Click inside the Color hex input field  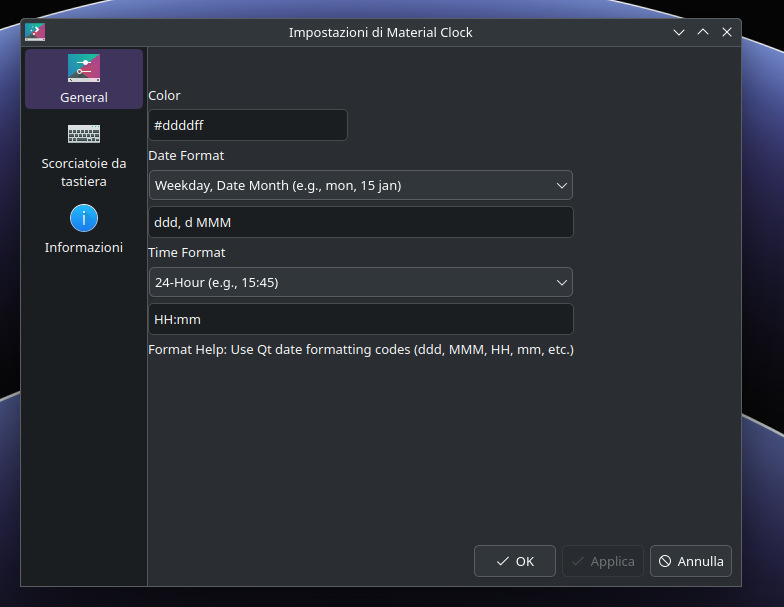pyautogui.click(x=248, y=125)
